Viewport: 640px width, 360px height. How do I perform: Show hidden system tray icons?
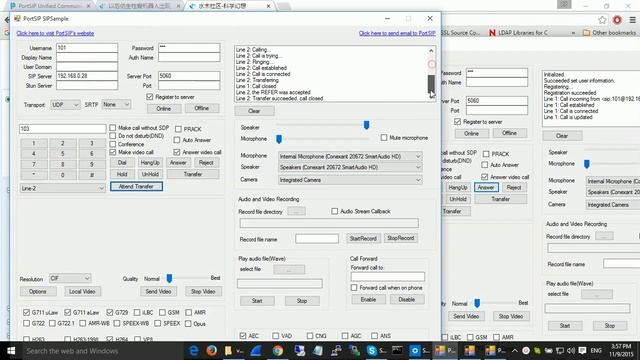point(515,351)
